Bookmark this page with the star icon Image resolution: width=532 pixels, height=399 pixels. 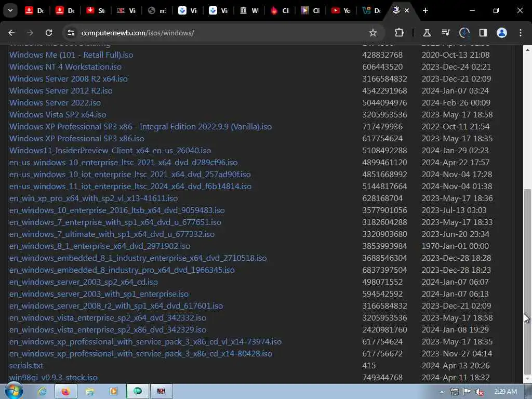pyautogui.click(x=373, y=33)
